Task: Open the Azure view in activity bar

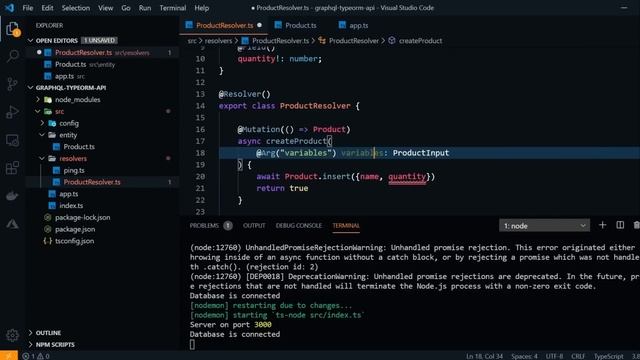Action: 12,224
